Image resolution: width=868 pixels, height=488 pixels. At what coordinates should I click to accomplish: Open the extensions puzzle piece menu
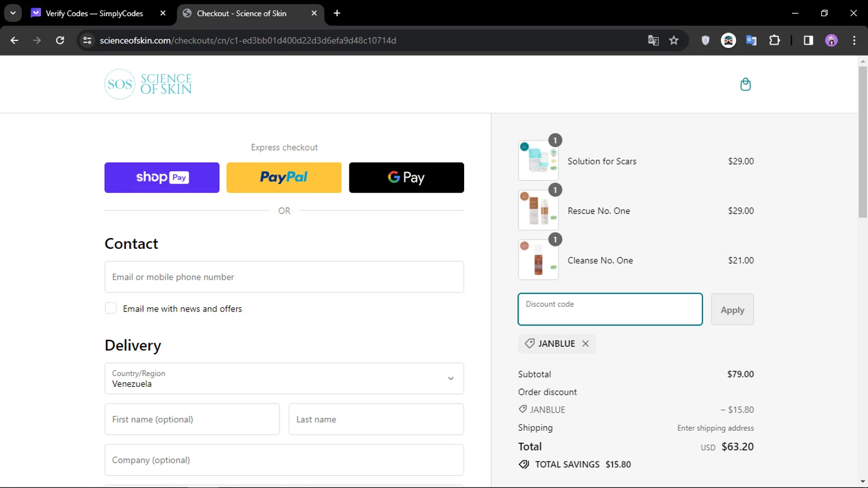tap(774, 41)
